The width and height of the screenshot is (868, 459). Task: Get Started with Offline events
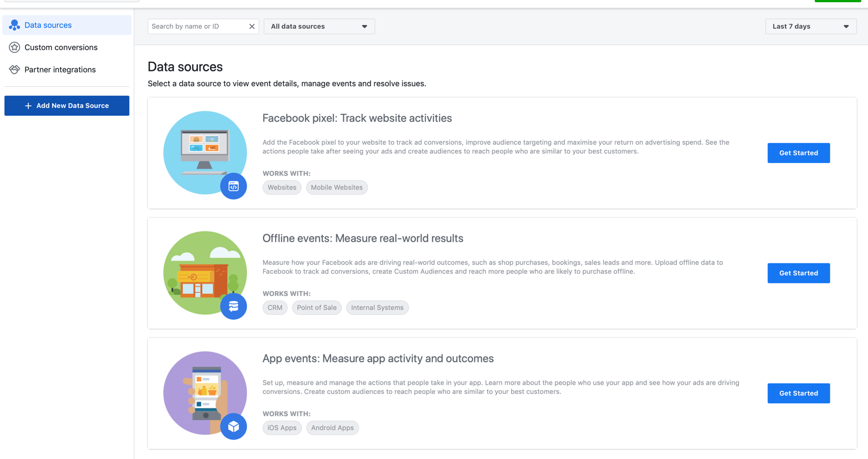point(799,273)
